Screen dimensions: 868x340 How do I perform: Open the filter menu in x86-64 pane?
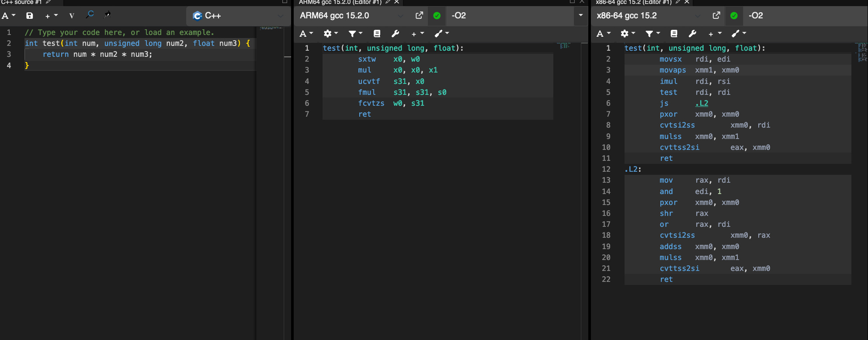point(652,34)
